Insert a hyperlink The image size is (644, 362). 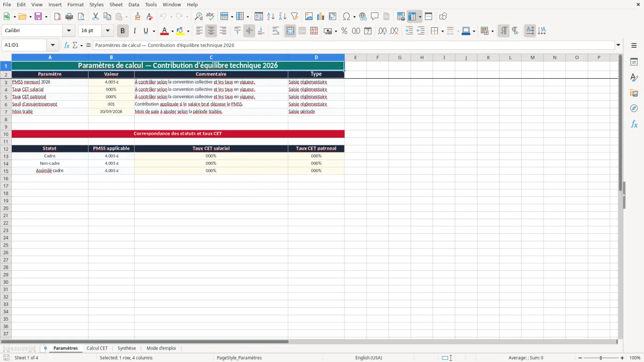click(x=363, y=17)
